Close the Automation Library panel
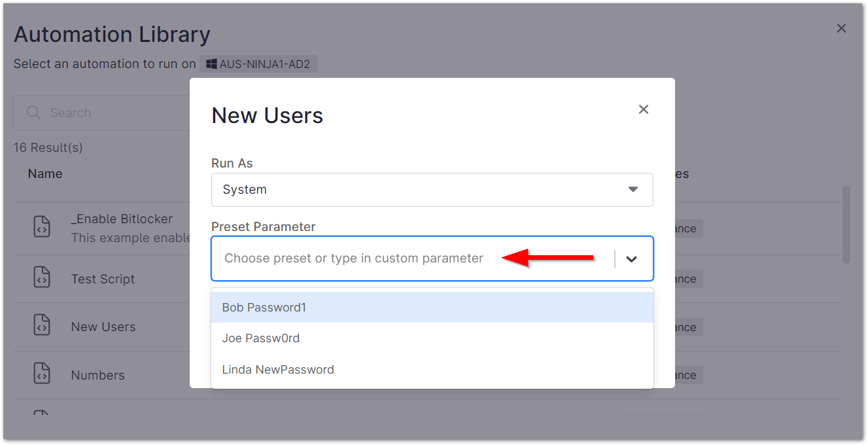Screen dimensions: 868x445 [841, 28]
